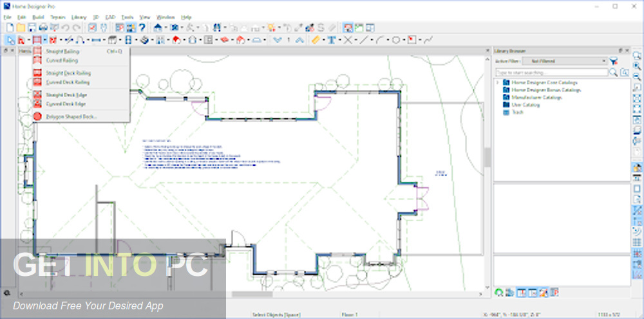
Task: Select the yellow tape measure tool
Action: click(x=316, y=40)
